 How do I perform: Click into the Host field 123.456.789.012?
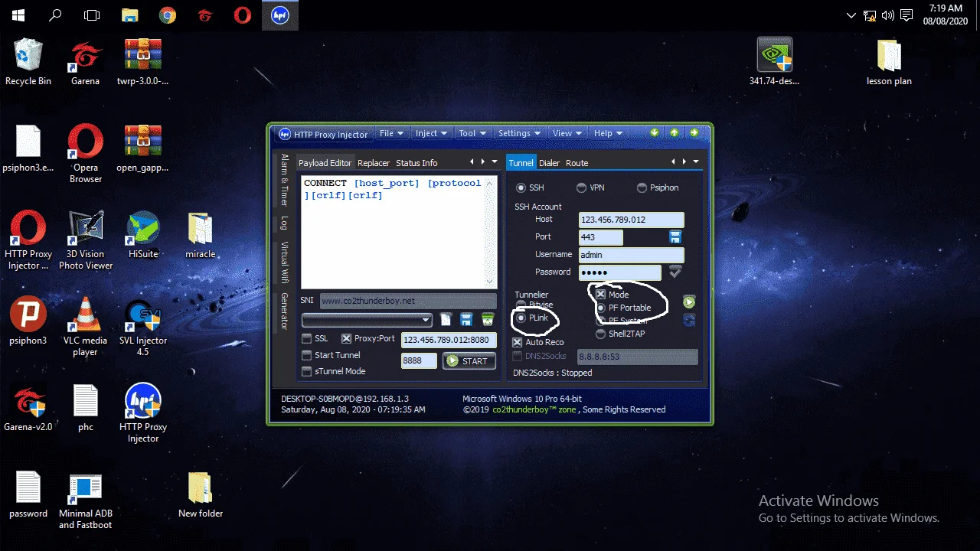(631, 220)
